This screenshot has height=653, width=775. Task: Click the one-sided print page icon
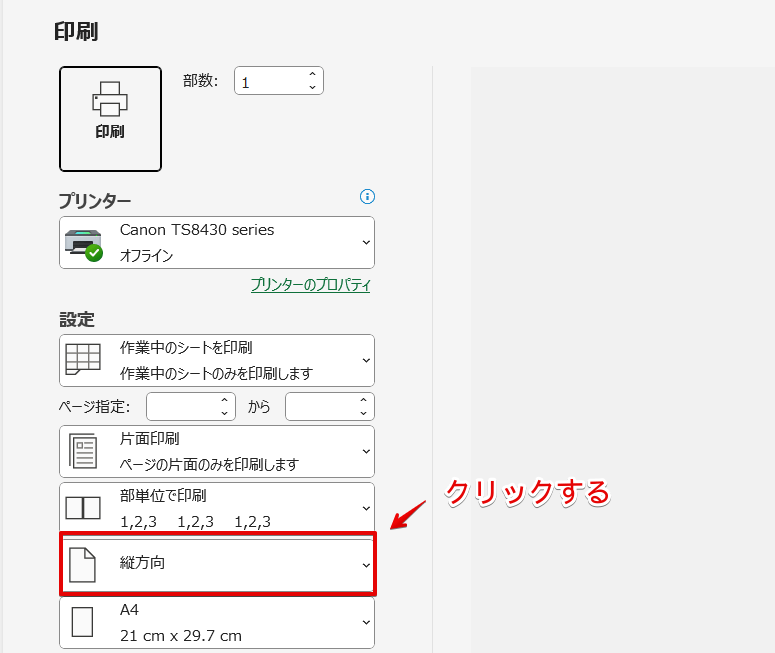click(x=83, y=451)
